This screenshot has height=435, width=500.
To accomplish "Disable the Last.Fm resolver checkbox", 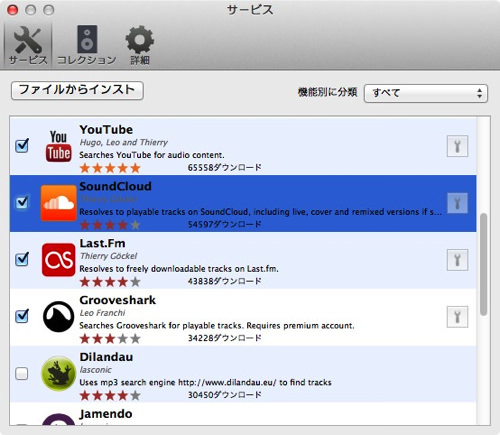I will tap(22, 259).
